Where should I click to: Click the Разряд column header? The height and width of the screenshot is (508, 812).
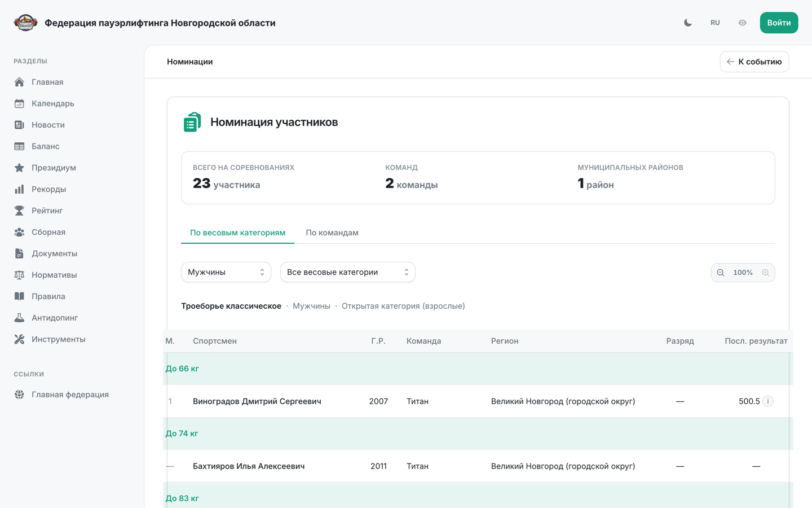tap(680, 341)
